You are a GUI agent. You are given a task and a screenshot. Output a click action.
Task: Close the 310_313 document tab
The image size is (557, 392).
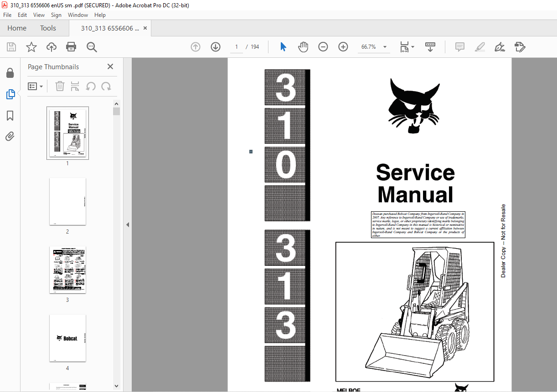point(145,28)
